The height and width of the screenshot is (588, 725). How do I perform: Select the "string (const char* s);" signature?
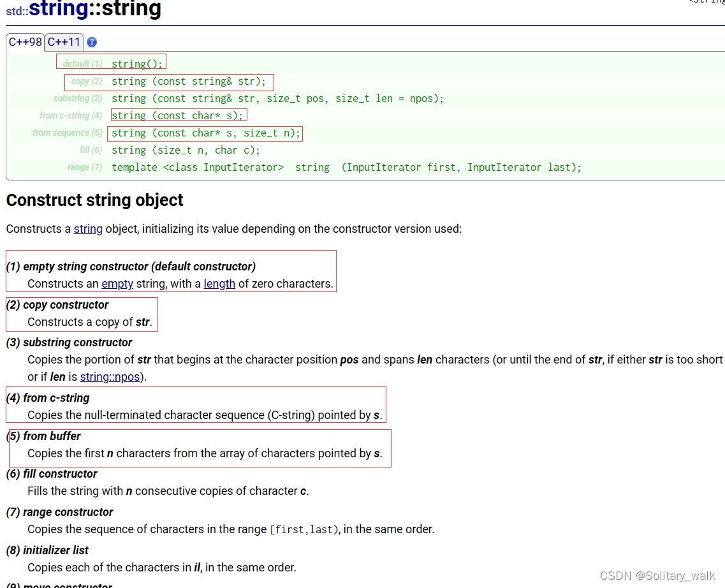pos(178,116)
